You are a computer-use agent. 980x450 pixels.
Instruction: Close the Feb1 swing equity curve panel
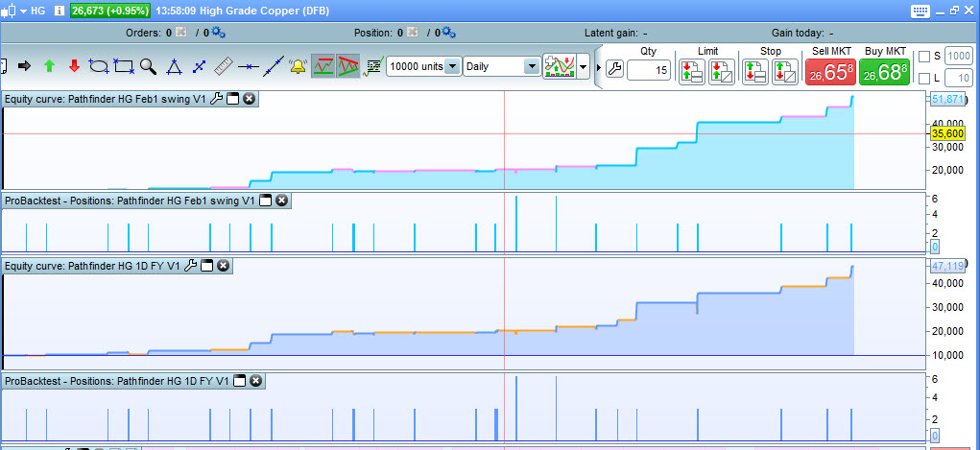tap(249, 98)
